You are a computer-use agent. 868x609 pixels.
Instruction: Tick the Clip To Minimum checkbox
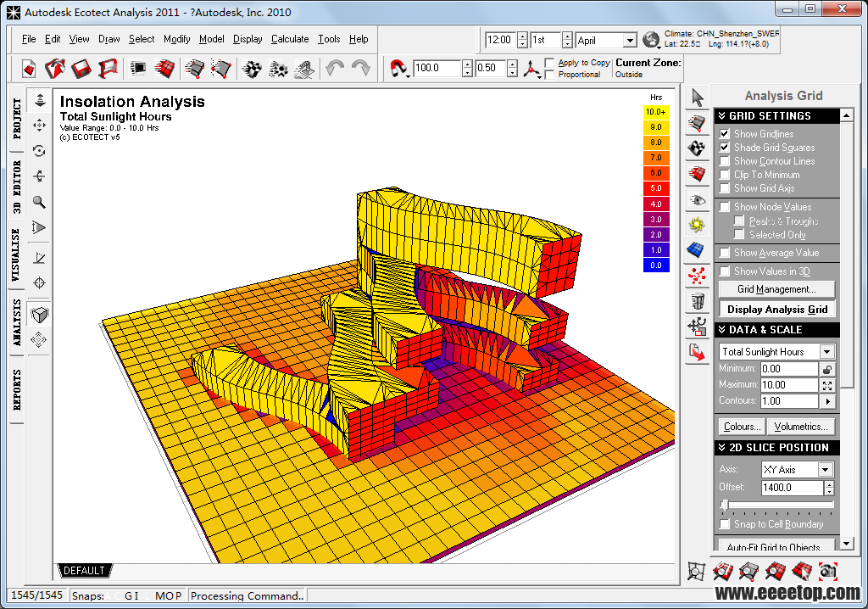pyautogui.click(x=725, y=175)
